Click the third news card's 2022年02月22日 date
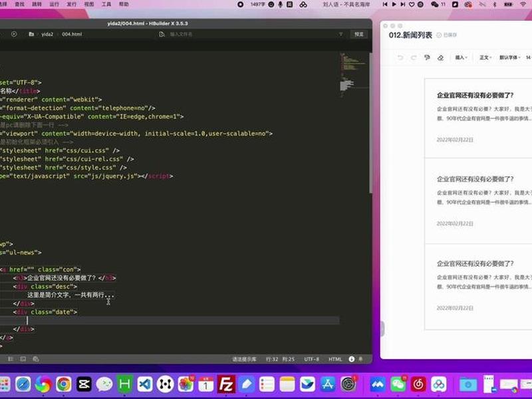Screen dimensions: 532x399 coord(455,308)
